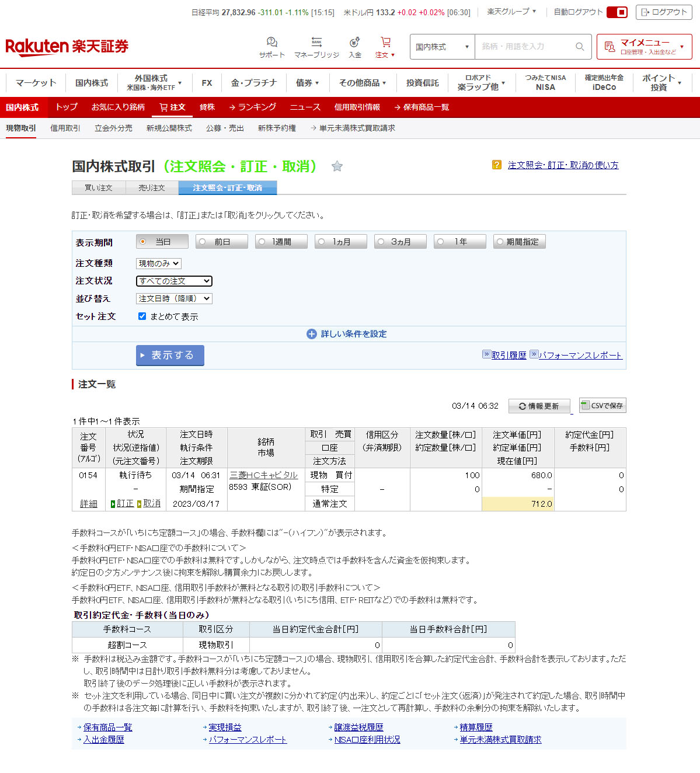Click the favorite star beside page title
Viewport: 700px width, 773px height.
[x=337, y=166]
